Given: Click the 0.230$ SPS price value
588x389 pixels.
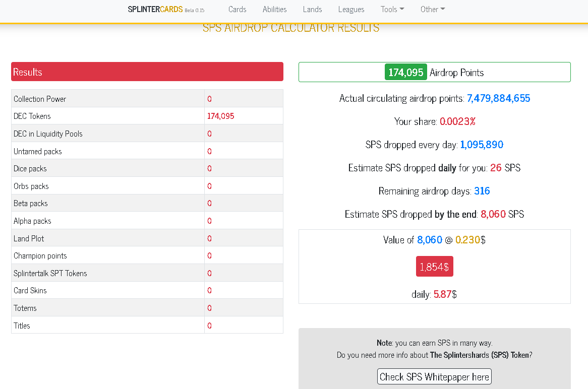Looking at the screenshot, I should point(471,240).
